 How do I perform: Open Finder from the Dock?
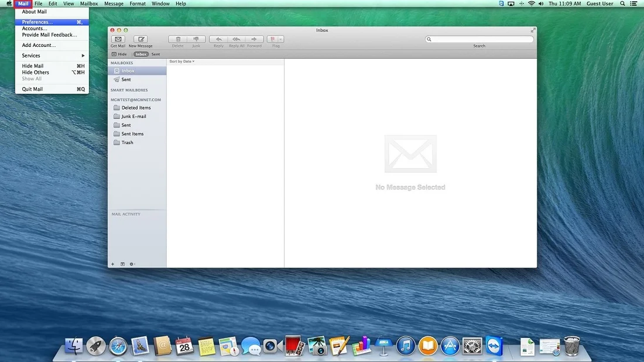point(74,346)
